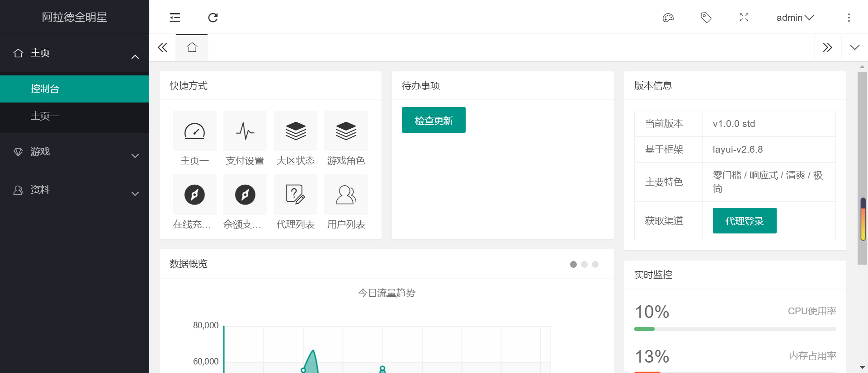This screenshot has height=373, width=868.
Task: Click the 80,000 axis label
Action: click(206, 326)
